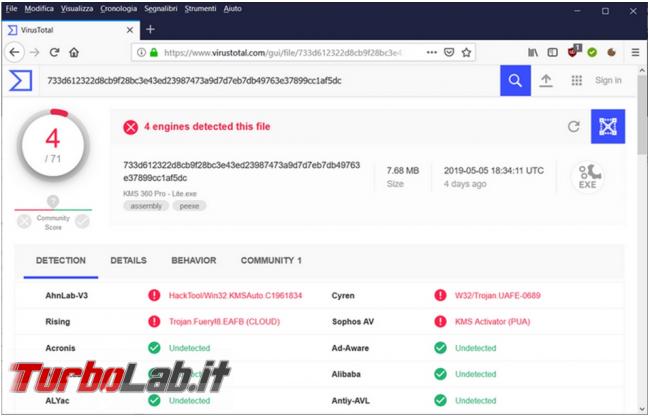Bookmark this page with the star icon
This screenshot has width=650, height=417.
click(x=466, y=52)
